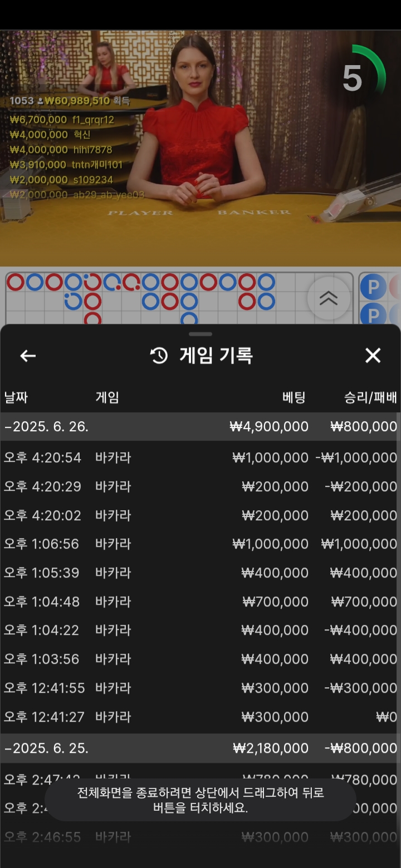Click the 날짜 column header

click(16, 397)
